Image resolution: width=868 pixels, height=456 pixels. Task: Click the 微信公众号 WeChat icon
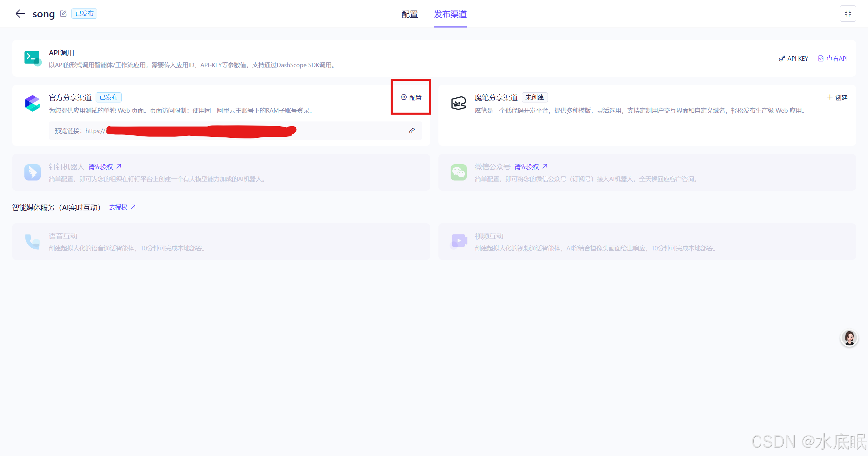click(458, 172)
